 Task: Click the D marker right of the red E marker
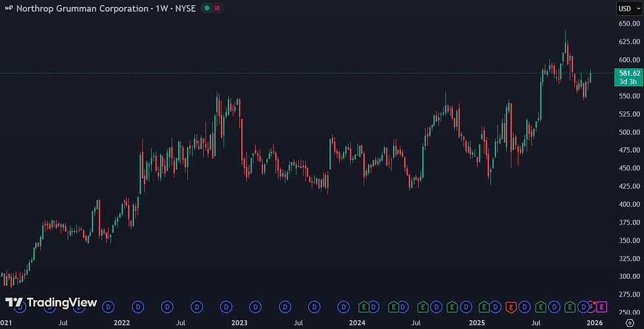tap(524, 307)
